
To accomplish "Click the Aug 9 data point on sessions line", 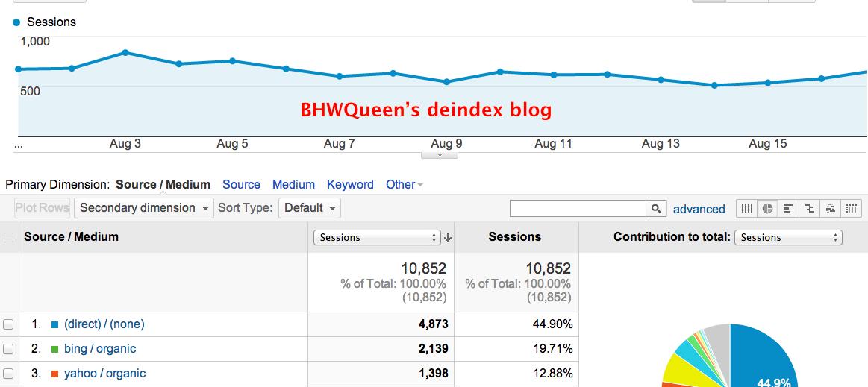I will tap(447, 82).
